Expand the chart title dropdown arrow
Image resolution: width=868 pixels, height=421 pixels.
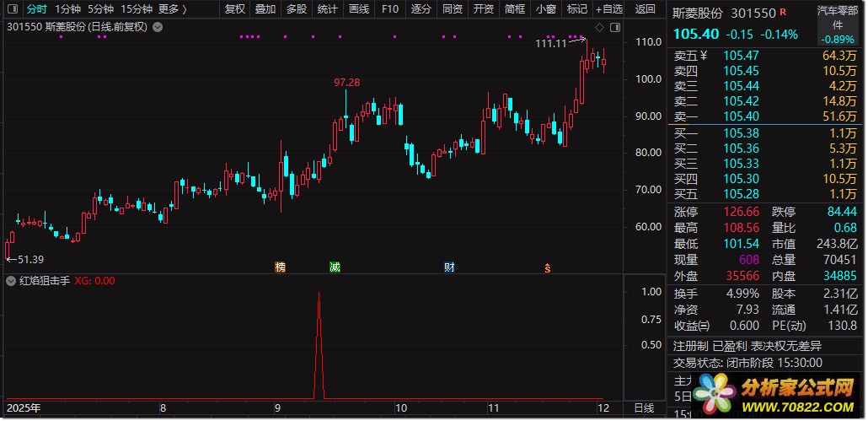(x=158, y=27)
